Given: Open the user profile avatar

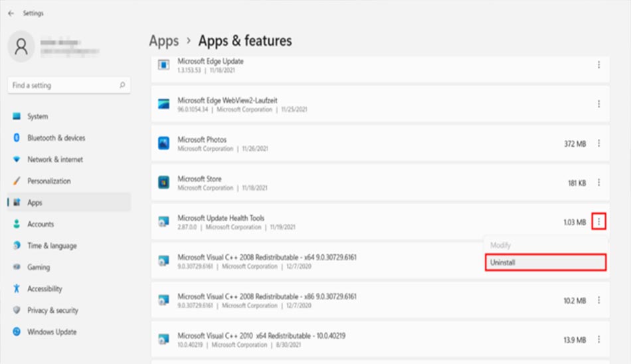Looking at the screenshot, I should click(x=21, y=46).
